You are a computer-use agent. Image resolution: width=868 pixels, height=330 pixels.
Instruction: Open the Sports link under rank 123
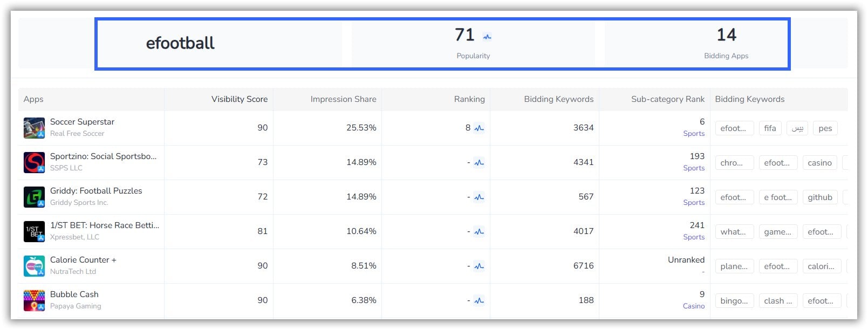point(694,203)
